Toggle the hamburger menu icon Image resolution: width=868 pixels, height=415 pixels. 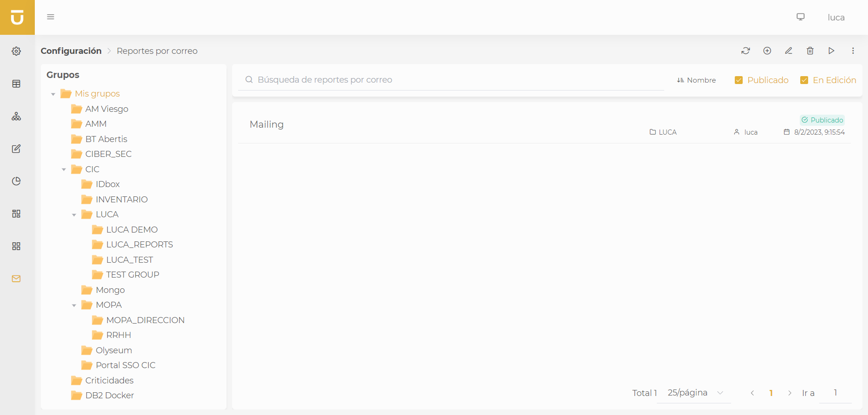click(x=51, y=17)
